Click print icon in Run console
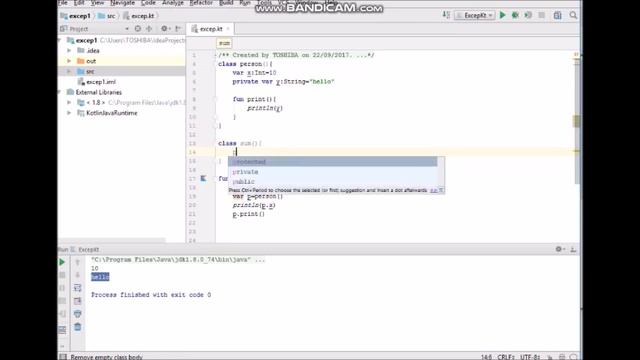640x360 pixels. click(78, 314)
